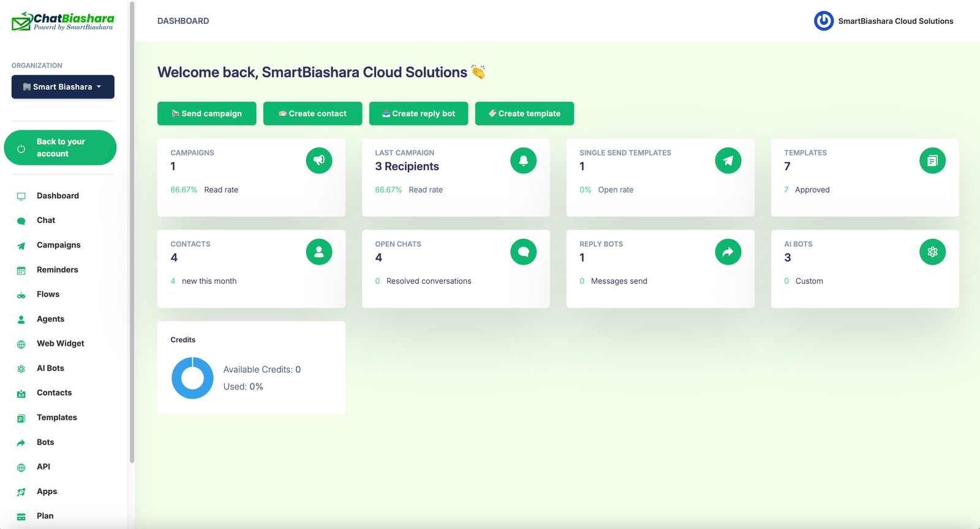Click the DASHBOARD page header text
980x529 pixels.
(183, 21)
